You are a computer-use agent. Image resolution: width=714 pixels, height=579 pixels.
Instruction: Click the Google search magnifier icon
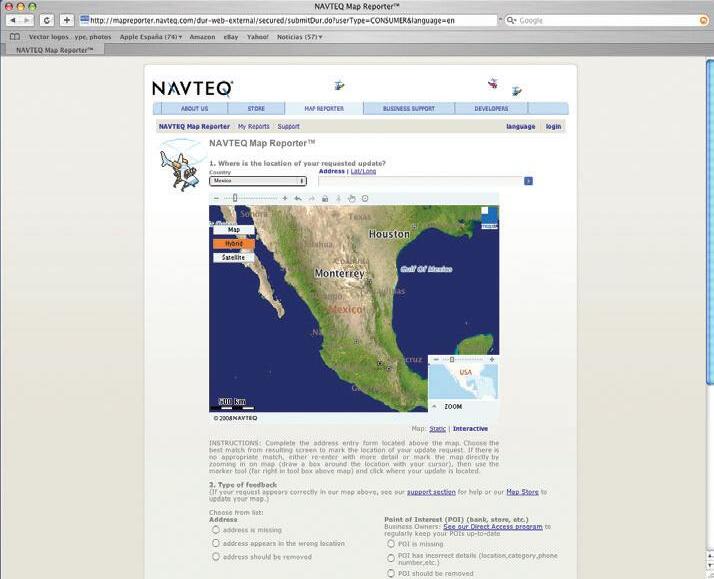coord(511,20)
